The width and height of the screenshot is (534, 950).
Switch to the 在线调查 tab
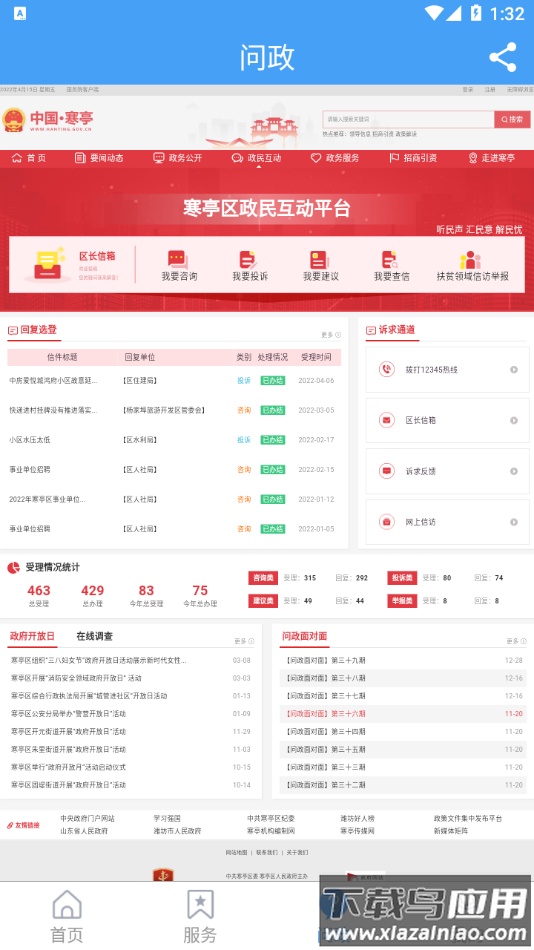coord(94,636)
